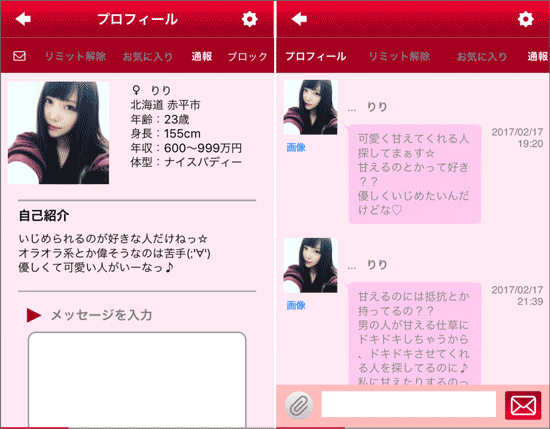Select お気に入り in the chat screen
This screenshot has height=429, width=550.
tap(482, 56)
